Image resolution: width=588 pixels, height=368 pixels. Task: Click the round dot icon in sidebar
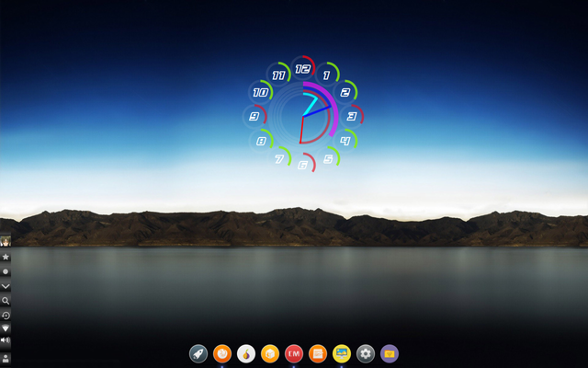pos(6,271)
